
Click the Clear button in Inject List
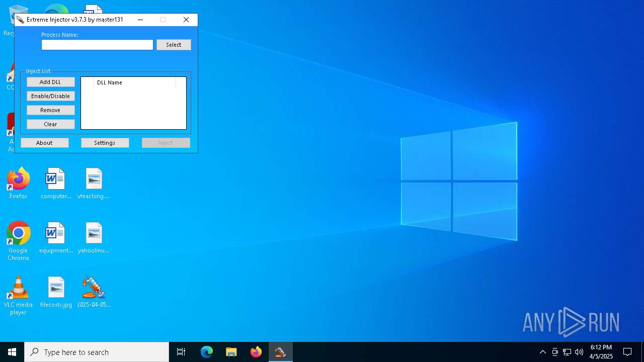pos(50,124)
